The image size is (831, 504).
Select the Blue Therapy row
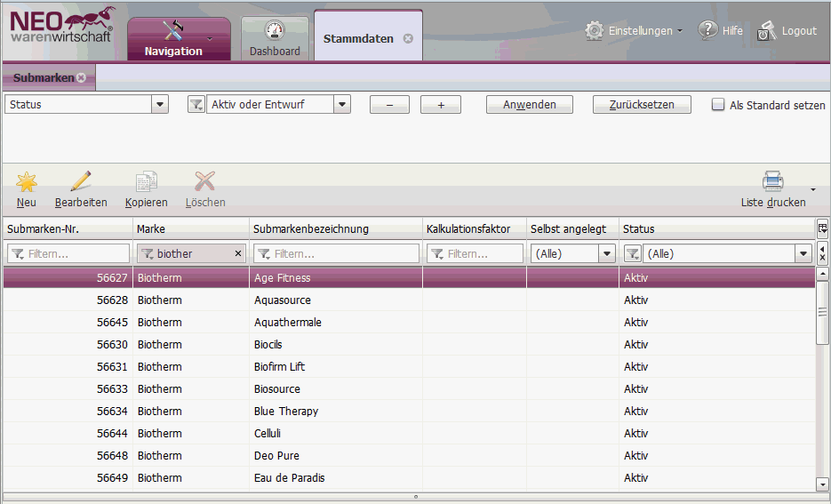[409, 412]
